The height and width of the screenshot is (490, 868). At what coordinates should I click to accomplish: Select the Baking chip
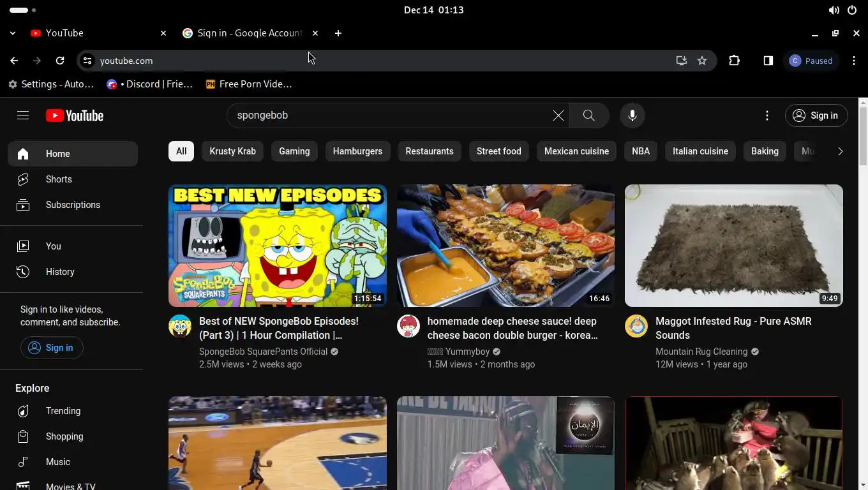[x=765, y=151]
